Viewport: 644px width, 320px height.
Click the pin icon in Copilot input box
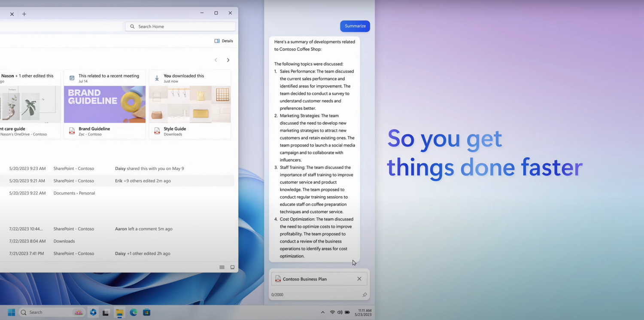pos(365,295)
